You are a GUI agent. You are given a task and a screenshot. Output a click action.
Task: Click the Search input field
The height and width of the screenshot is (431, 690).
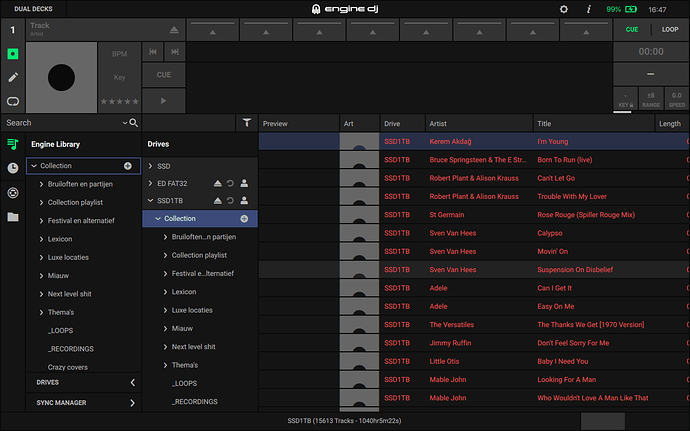[62, 123]
